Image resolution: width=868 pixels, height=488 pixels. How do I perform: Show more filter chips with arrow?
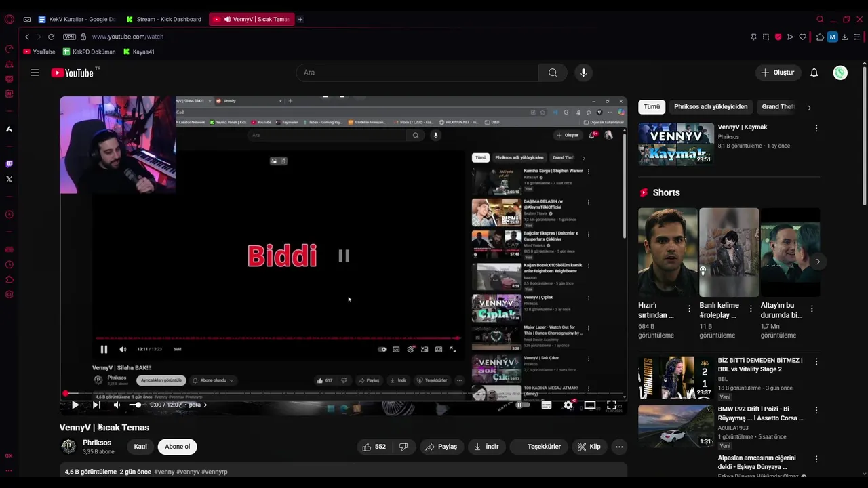808,107
